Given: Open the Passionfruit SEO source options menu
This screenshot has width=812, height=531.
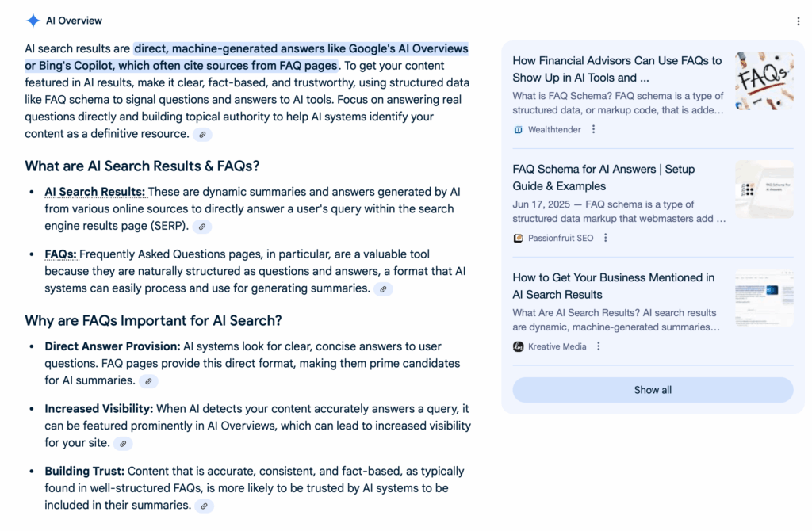Looking at the screenshot, I should point(606,238).
